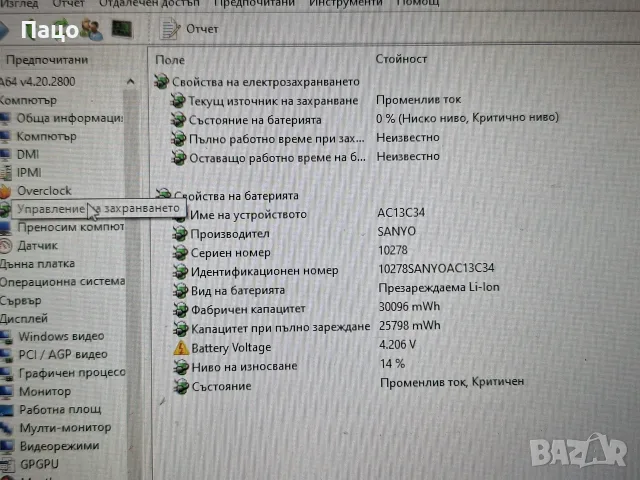Screen dimensions: 640x480
Task: Click icon next to Вид на батерията
Action: click(x=181, y=291)
